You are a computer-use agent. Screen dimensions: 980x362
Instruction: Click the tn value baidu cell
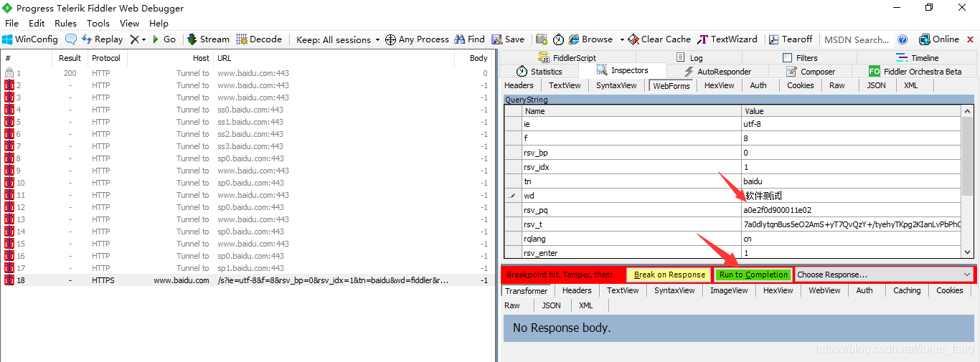tap(851, 181)
